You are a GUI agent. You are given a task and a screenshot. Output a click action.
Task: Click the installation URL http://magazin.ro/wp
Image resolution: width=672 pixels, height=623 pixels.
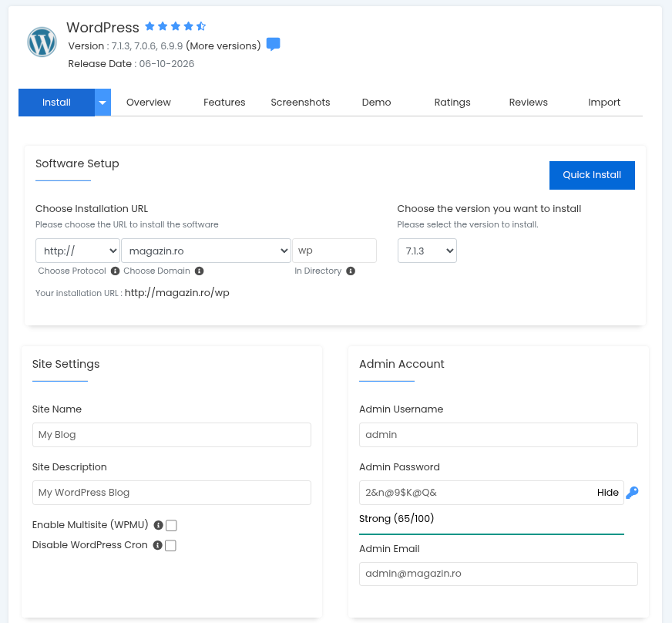coord(177,293)
